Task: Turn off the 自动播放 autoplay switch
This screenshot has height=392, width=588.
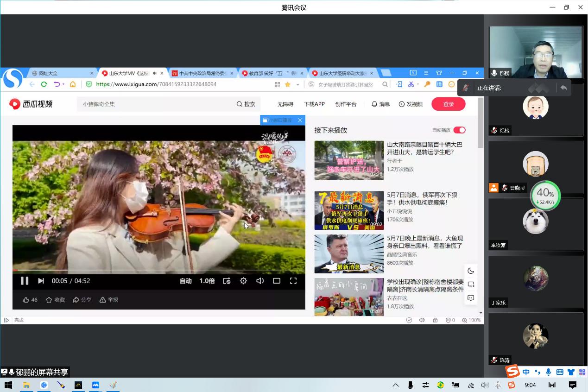Action: 459,130
